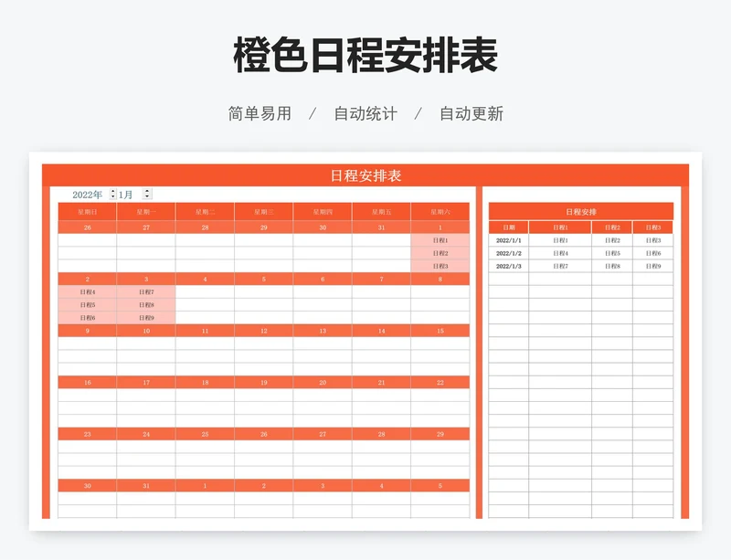This screenshot has width=731, height=560.
Task: Select the 2022/1/2 date cell
Action: [509, 253]
